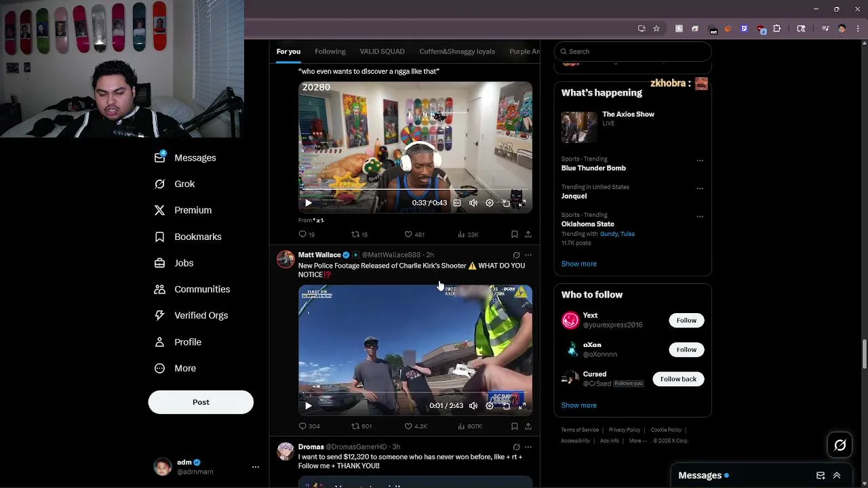
Task: Follow the Yext account
Action: click(686, 321)
